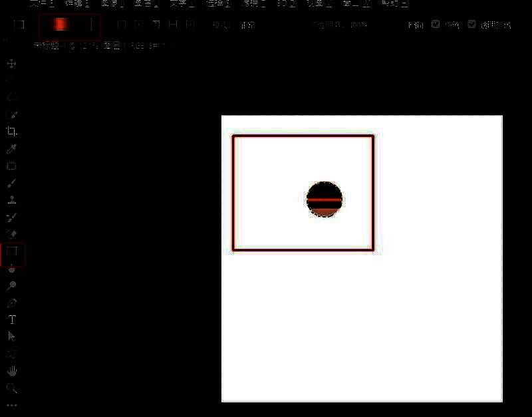Pick the Eyedropper tool
The width and height of the screenshot is (532, 417).
tap(11, 149)
